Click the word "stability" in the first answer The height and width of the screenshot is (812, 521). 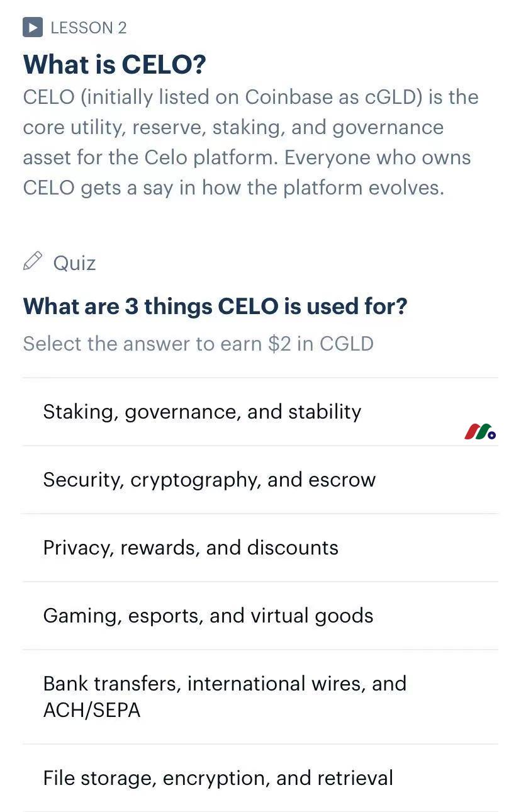coord(325,412)
